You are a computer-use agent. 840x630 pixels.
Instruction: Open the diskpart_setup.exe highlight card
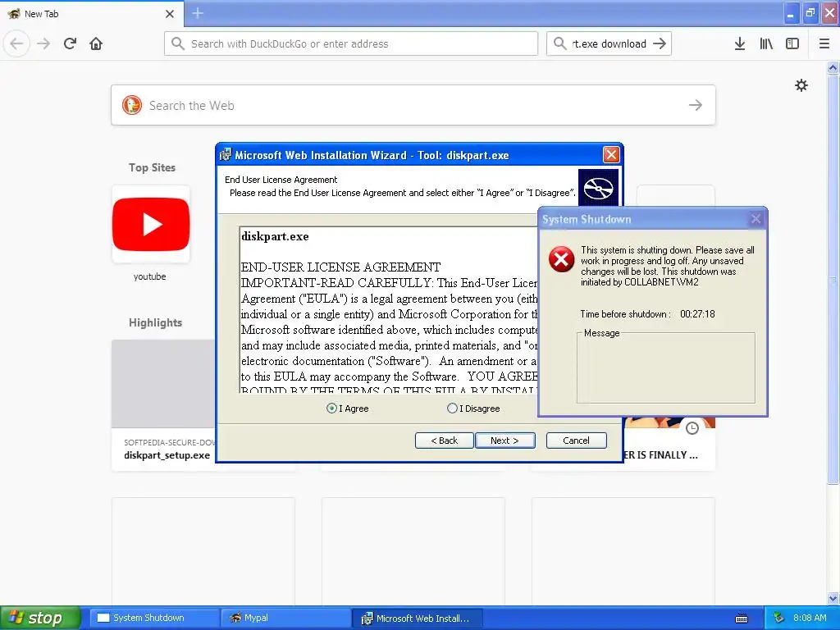coord(163,405)
